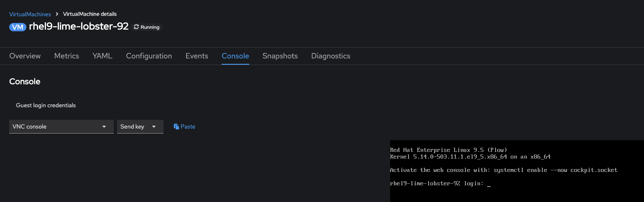Switch to the Diagnostics tab
The width and height of the screenshot is (644, 202).
(331, 56)
